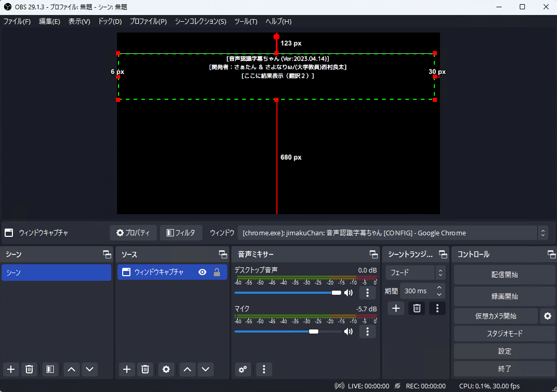557x392 pixels.
Task: Open the ツール menu
Action: click(x=245, y=21)
